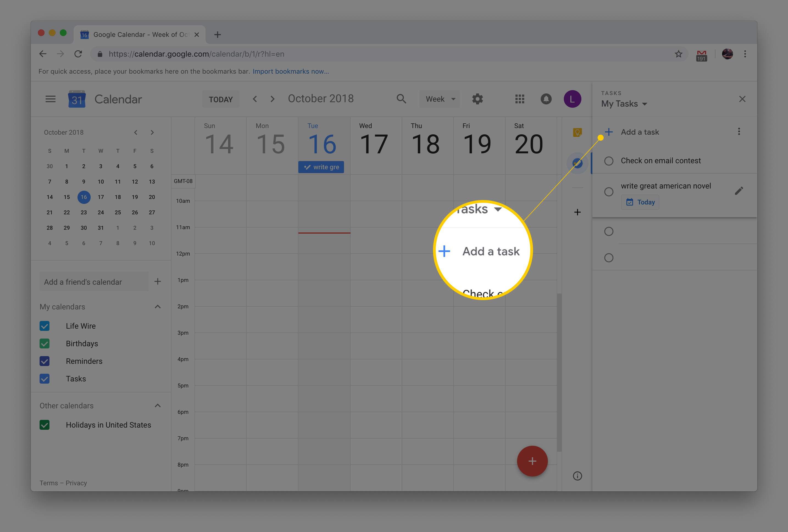
Task: Select the Check on email contest task
Action: point(661,160)
